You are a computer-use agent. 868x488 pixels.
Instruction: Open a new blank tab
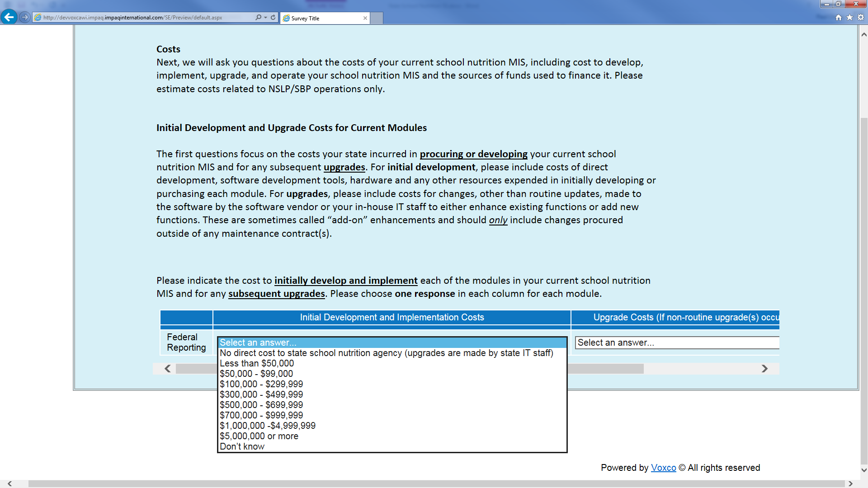pyautogui.click(x=377, y=18)
